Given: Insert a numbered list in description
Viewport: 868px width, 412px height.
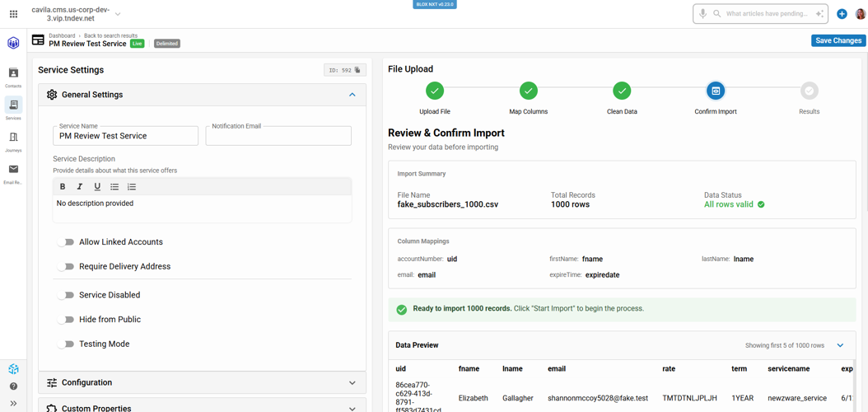Looking at the screenshot, I should tap(132, 187).
